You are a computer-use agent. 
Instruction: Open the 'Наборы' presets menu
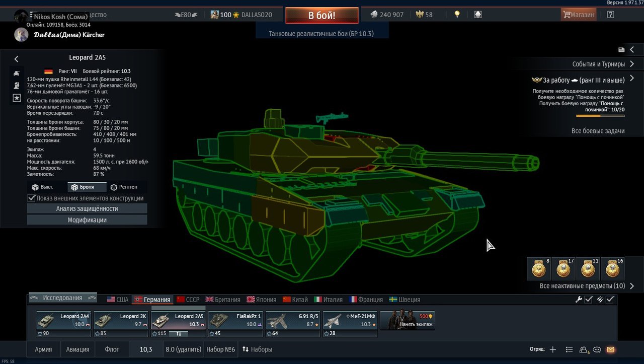click(x=257, y=349)
